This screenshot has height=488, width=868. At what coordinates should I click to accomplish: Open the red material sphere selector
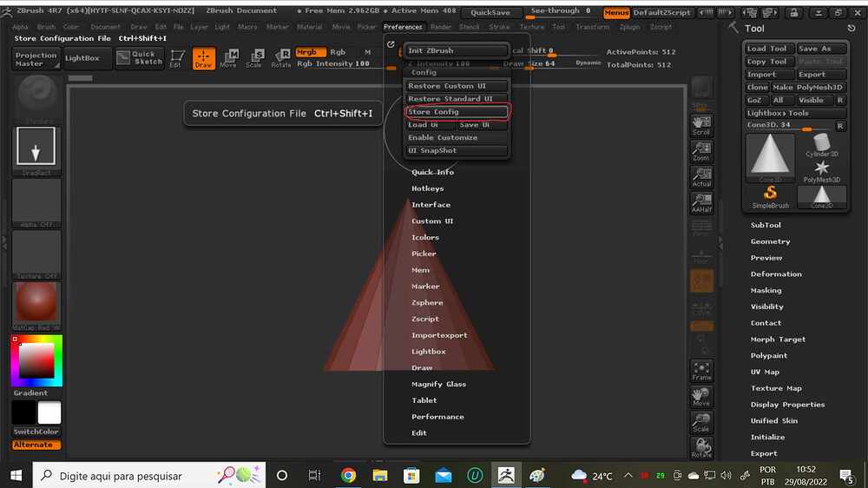point(36,305)
